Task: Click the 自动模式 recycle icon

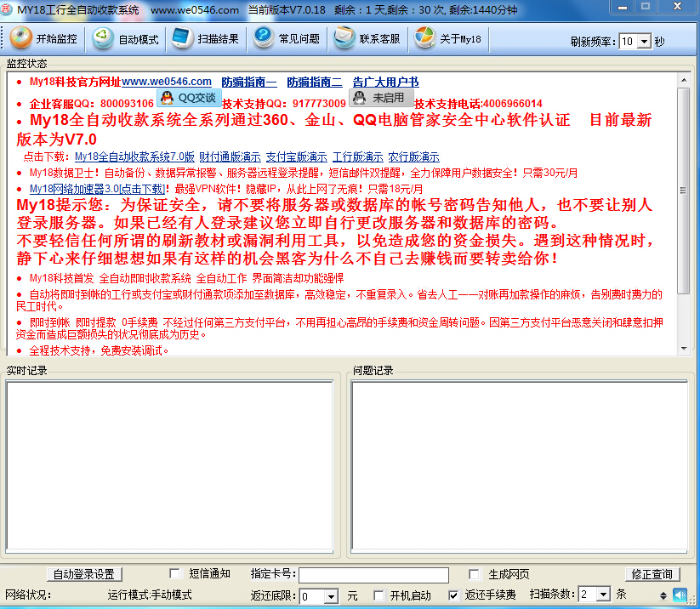Action: pos(103,38)
